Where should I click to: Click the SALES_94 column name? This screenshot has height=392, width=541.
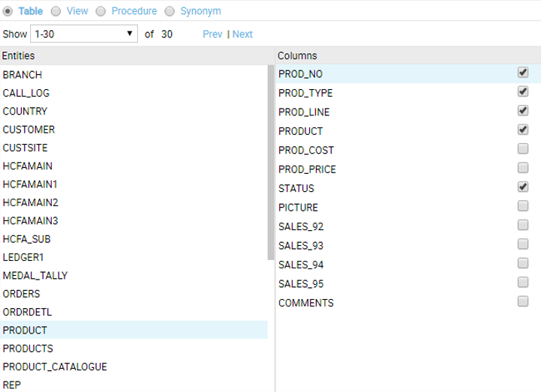pos(301,265)
